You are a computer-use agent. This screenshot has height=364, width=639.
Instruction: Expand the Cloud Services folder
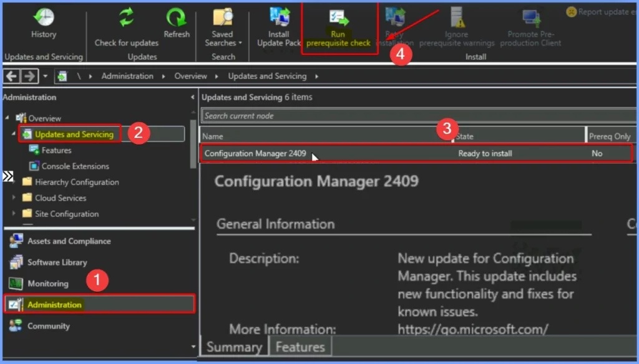14,198
